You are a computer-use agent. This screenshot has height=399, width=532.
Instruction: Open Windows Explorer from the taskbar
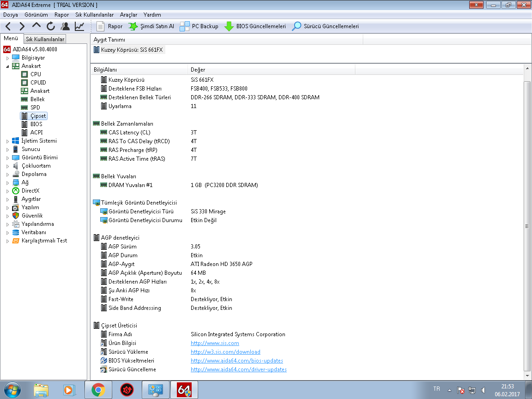(41, 390)
